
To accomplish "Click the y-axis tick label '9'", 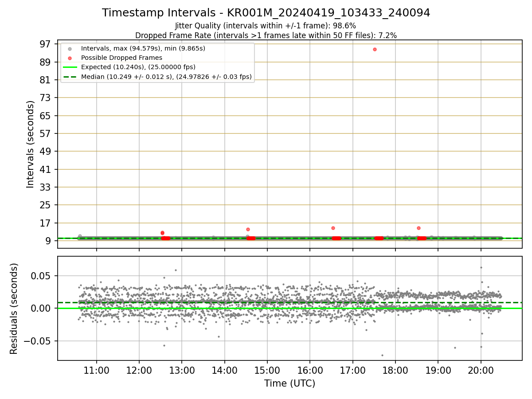I will pos(49,241).
